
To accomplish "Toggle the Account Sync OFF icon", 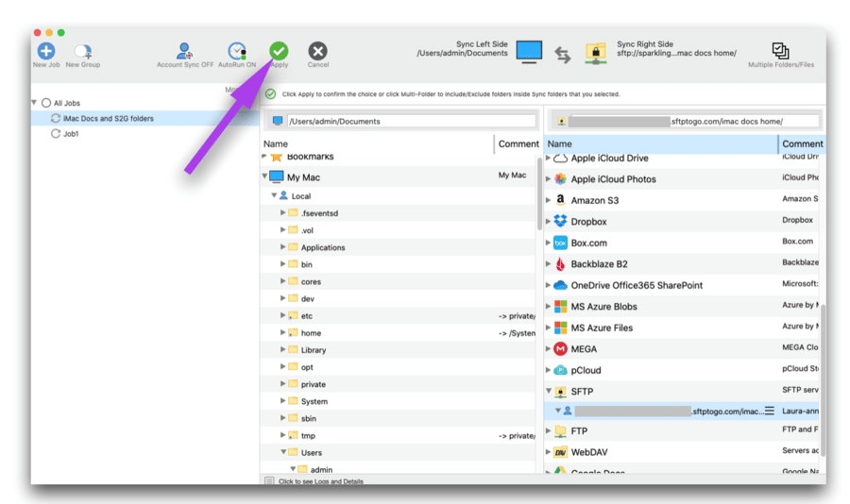I will (x=184, y=51).
